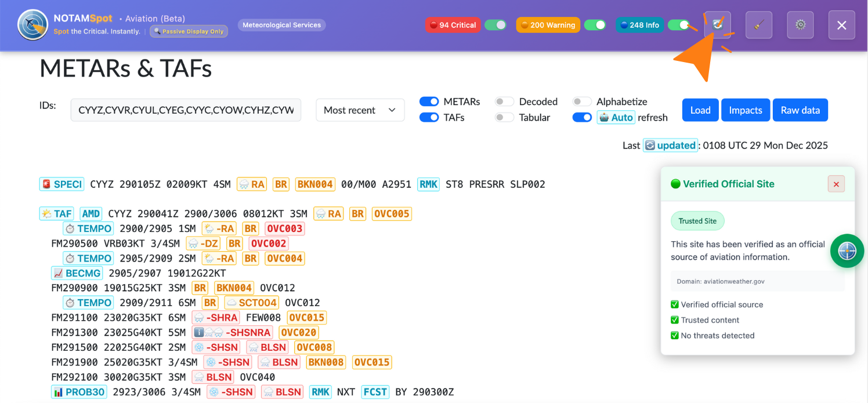This screenshot has height=403, width=868.
Task: Click the Raw data button
Action: coord(800,110)
